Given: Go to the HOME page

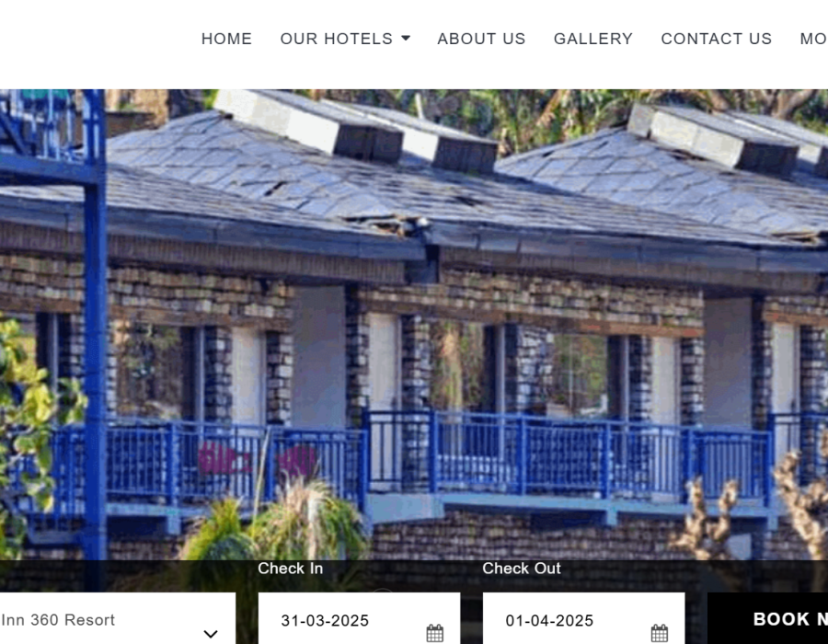Looking at the screenshot, I should (x=226, y=39).
